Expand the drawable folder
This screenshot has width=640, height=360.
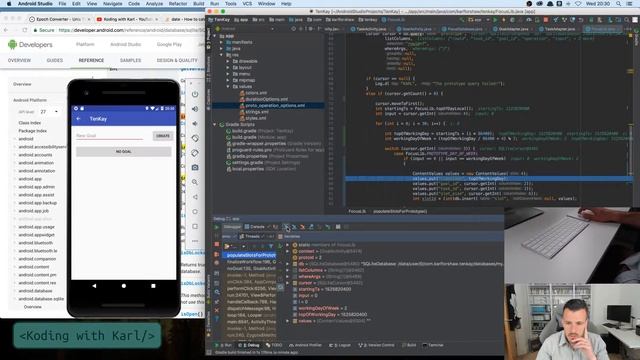point(228,61)
